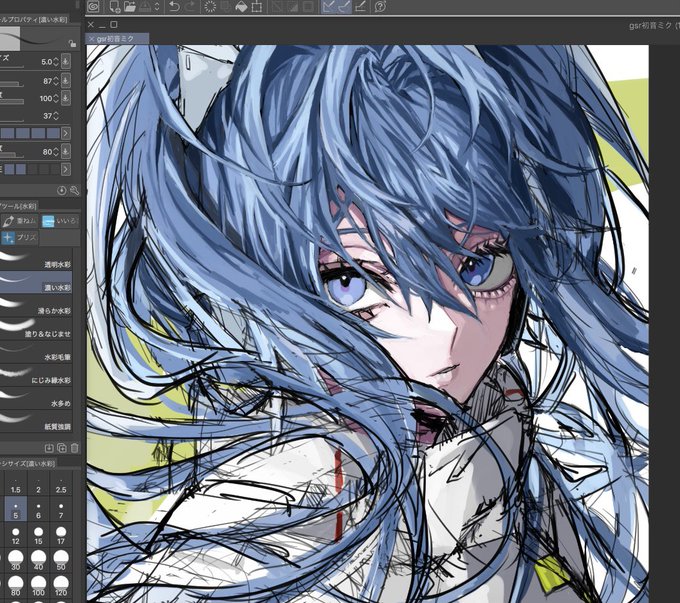Choose brush size preset 1.5
Screen dimensions: 680x603
click(16, 485)
